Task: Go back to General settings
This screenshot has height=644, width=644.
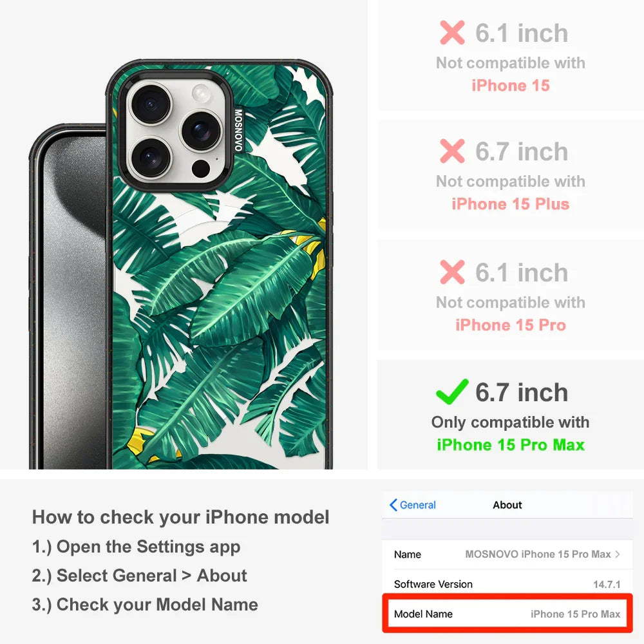Action: [x=413, y=505]
